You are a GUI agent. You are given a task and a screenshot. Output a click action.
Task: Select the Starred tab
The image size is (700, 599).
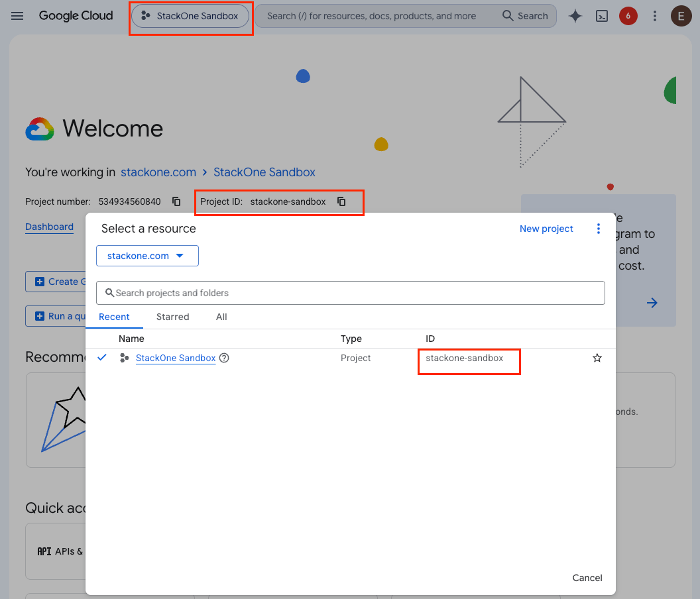(173, 317)
